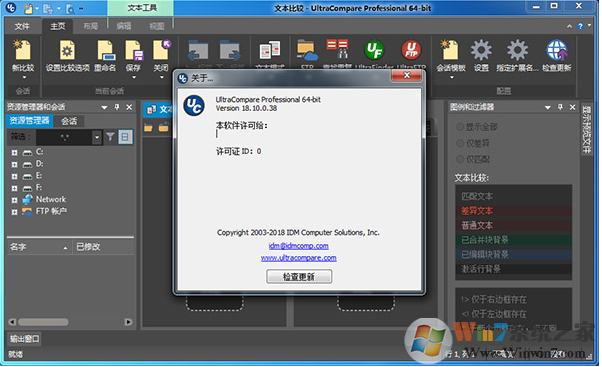Open the www.ultracompare.com link

click(298, 258)
